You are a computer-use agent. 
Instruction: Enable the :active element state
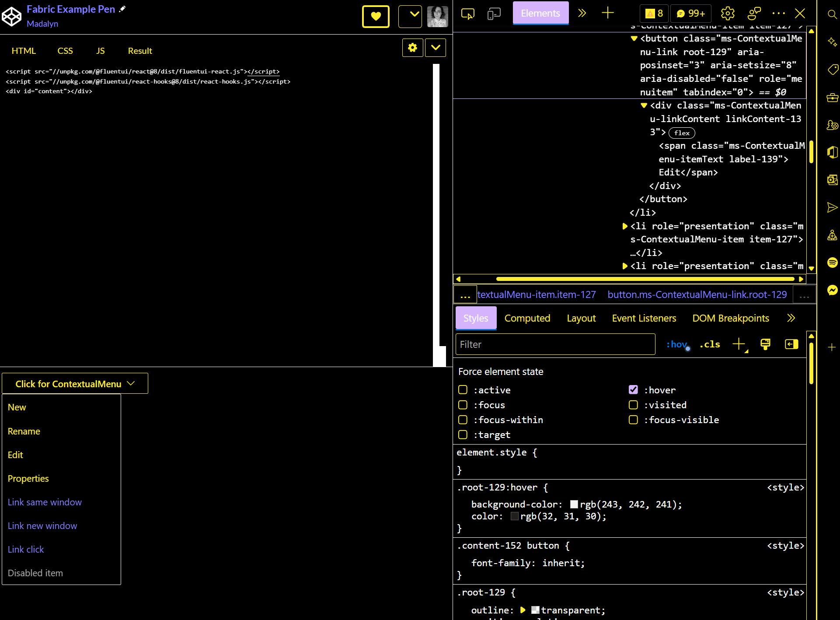pyautogui.click(x=463, y=389)
